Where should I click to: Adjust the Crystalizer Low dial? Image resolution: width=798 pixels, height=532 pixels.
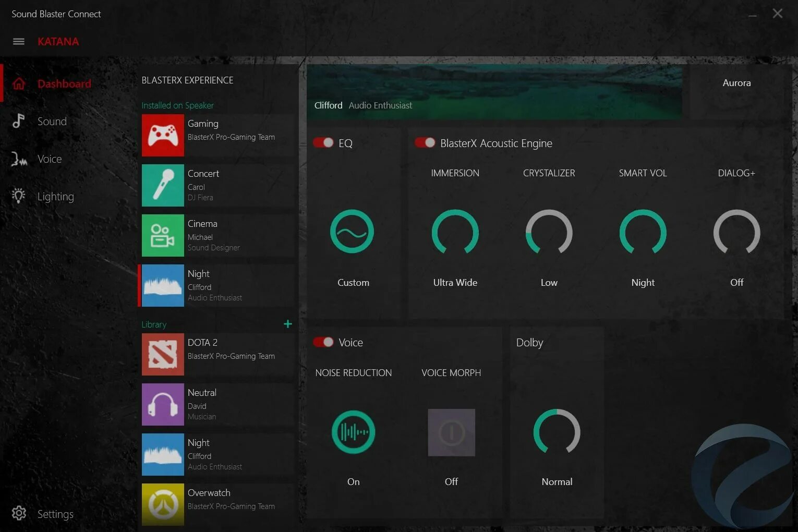[x=549, y=232]
